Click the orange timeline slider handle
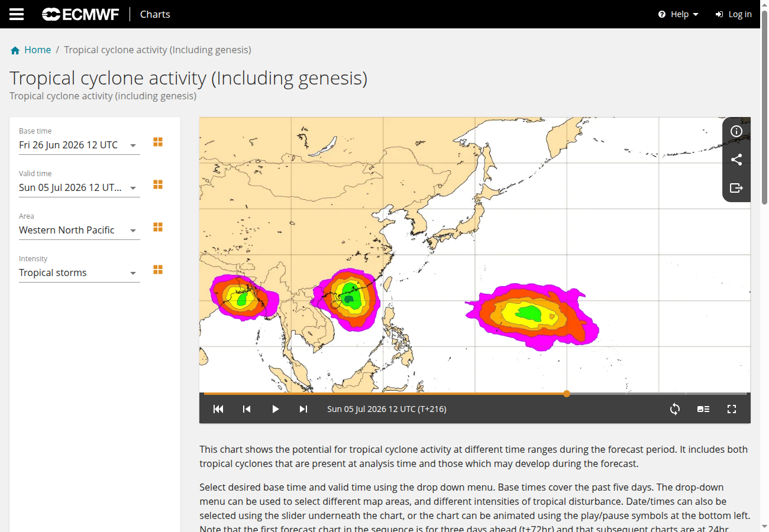Viewport: 769px width, 532px height. [567, 394]
